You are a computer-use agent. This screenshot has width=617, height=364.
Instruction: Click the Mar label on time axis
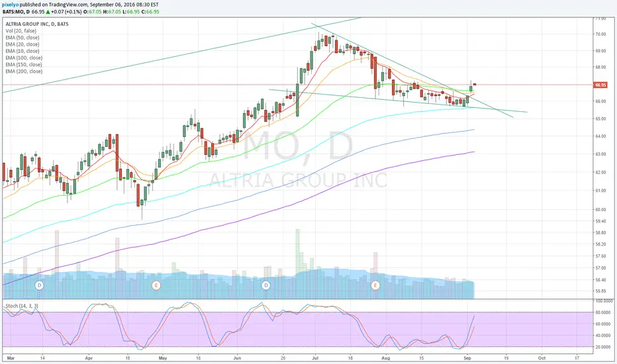coord(10,358)
